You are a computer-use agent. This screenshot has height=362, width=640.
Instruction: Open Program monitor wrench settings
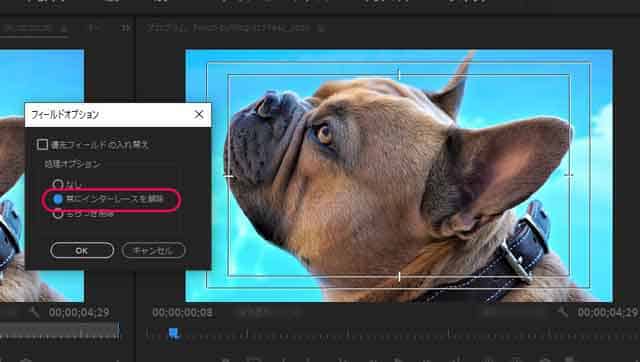pyautogui.click(x=563, y=312)
